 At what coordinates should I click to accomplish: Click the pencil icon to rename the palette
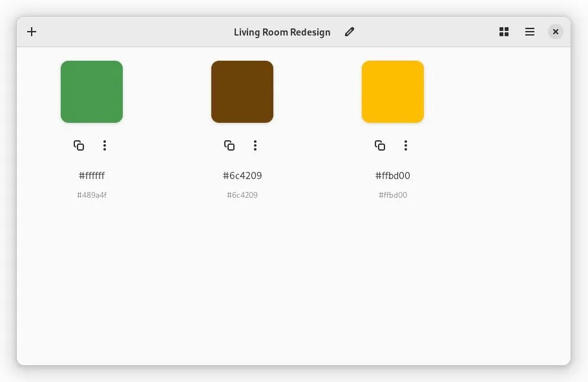click(x=350, y=32)
